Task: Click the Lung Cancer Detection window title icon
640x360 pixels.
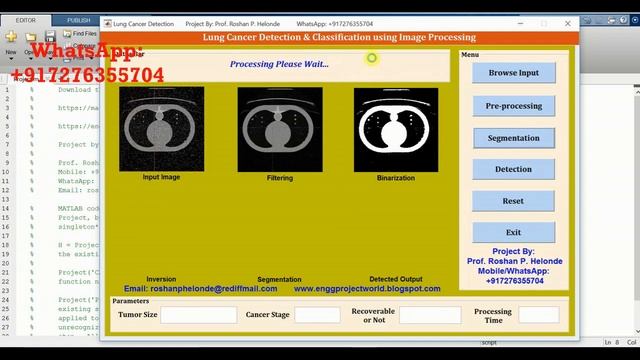Action: pyautogui.click(x=107, y=24)
